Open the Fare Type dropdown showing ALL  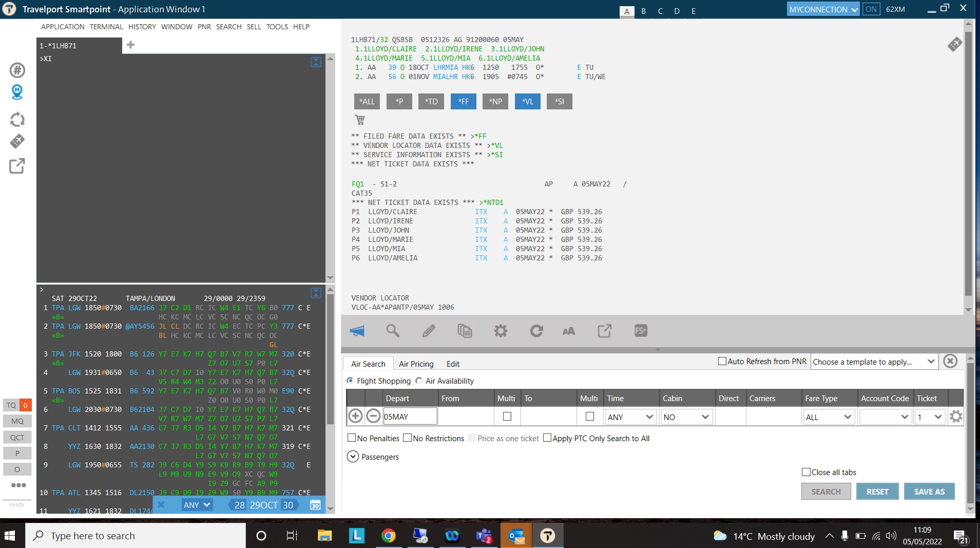828,417
